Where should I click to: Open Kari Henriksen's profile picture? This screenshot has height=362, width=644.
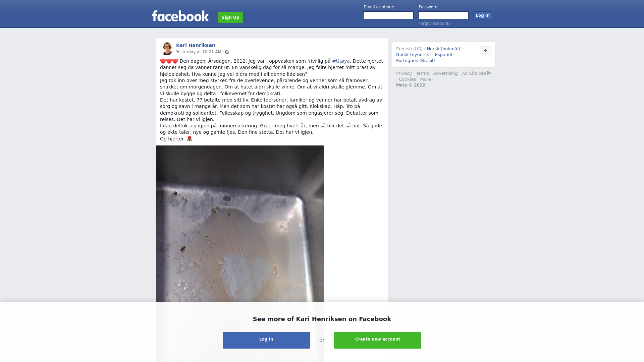(167, 49)
